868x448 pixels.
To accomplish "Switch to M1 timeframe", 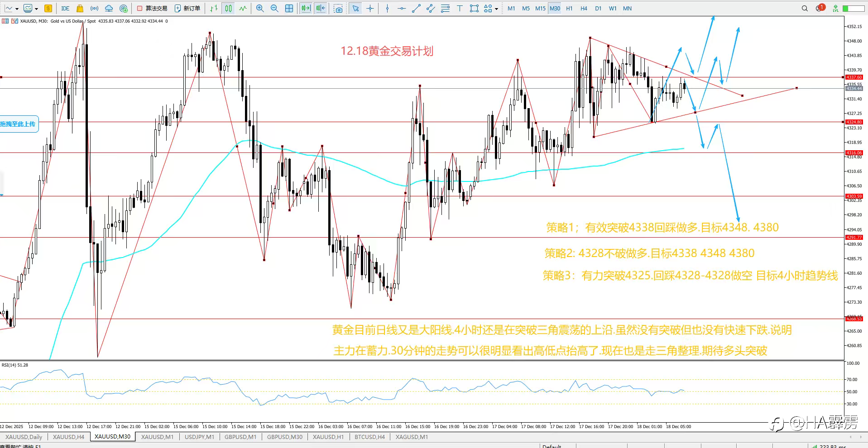I will (511, 8).
